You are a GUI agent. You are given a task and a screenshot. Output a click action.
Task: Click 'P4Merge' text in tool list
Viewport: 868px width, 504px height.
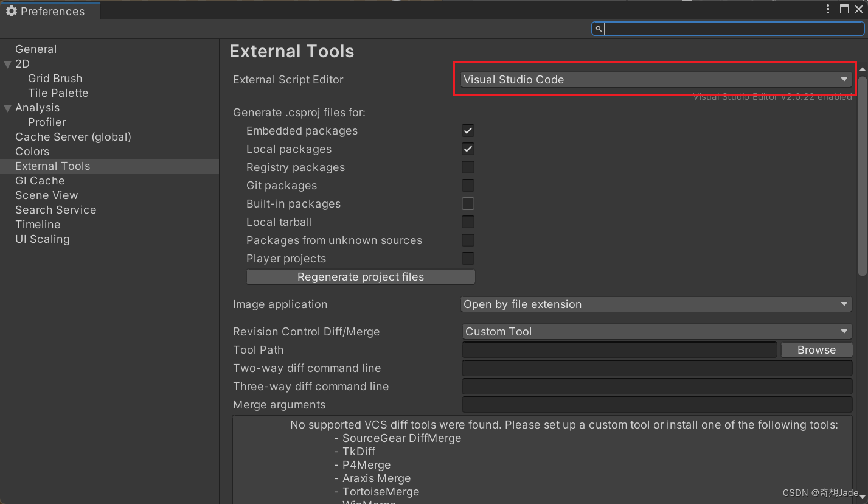coord(367,465)
